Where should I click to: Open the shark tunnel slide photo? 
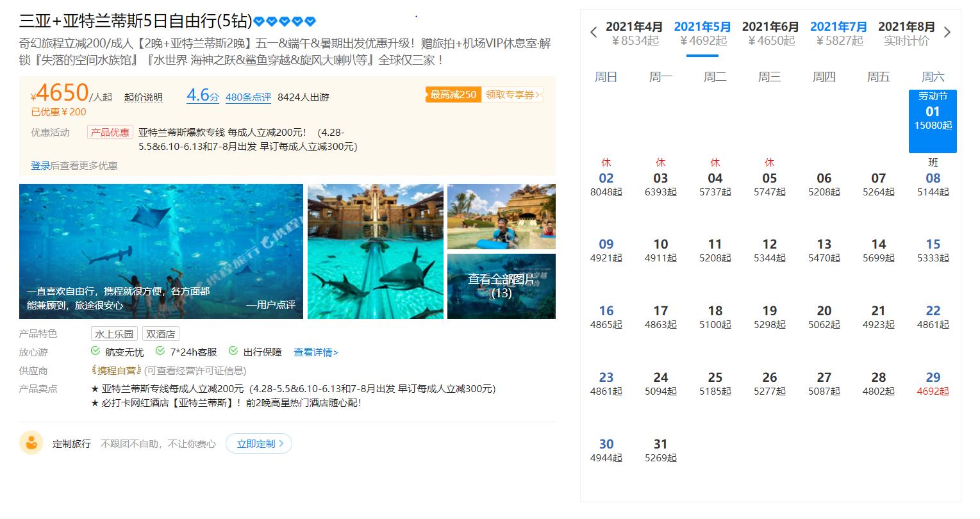pos(376,251)
